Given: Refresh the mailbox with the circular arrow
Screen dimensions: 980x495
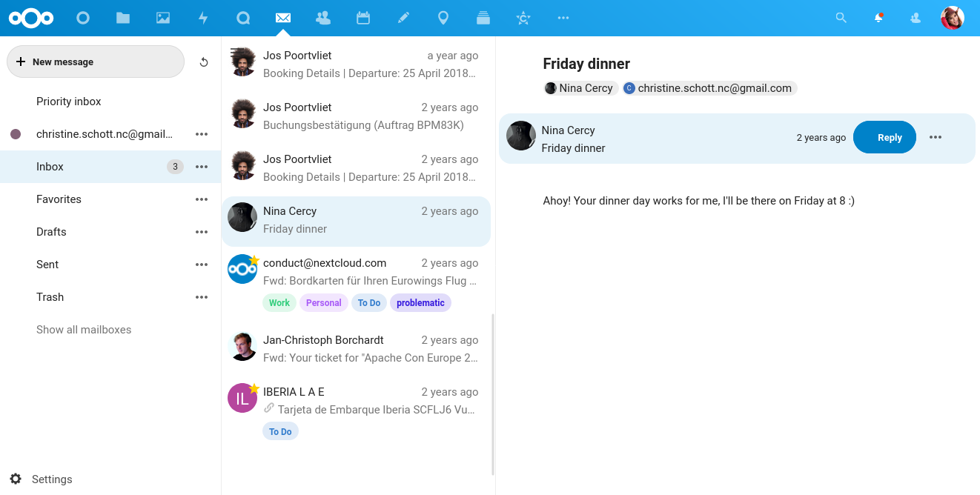Looking at the screenshot, I should (x=204, y=62).
